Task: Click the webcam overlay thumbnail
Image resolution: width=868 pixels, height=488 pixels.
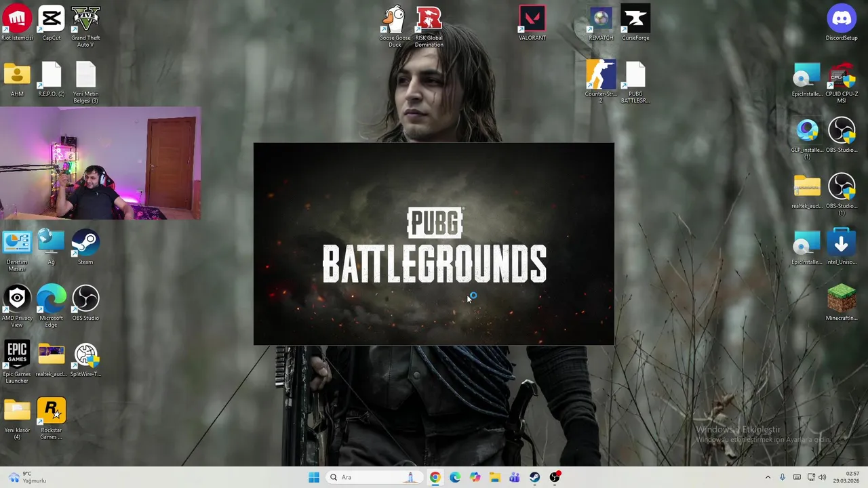Action: point(100,163)
